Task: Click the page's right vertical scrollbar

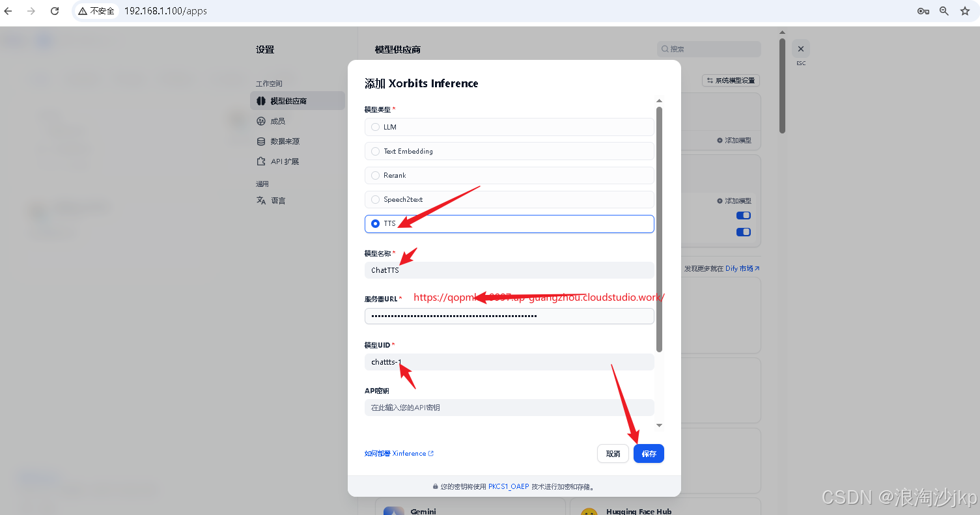Action: click(782, 85)
